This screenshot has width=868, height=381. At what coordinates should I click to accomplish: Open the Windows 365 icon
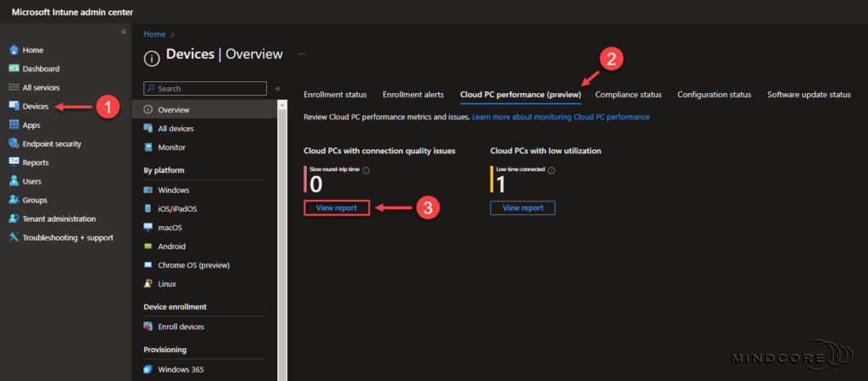[x=147, y=369]
